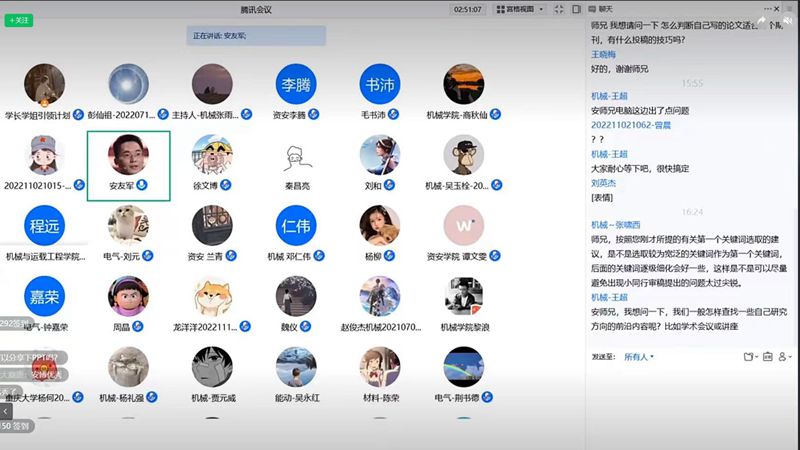Click participant name 能动-吴永红
The height and width of the screenshot is (450, 800).
(x=297, y=398)
